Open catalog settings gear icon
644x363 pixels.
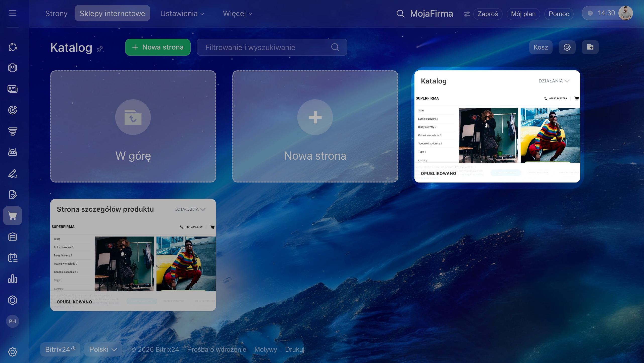click(x=567, y=47)
